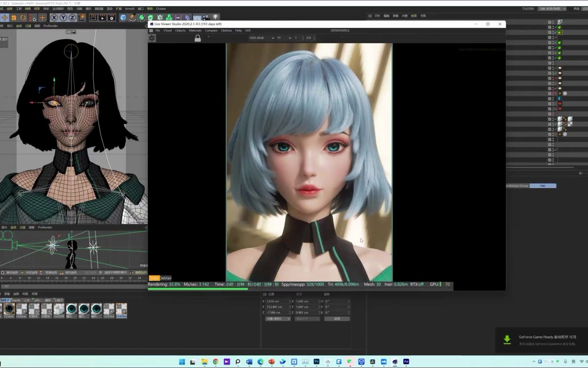Select the spline Pen tool
Screen dimensions: 588x368
[x=132, y=18]
